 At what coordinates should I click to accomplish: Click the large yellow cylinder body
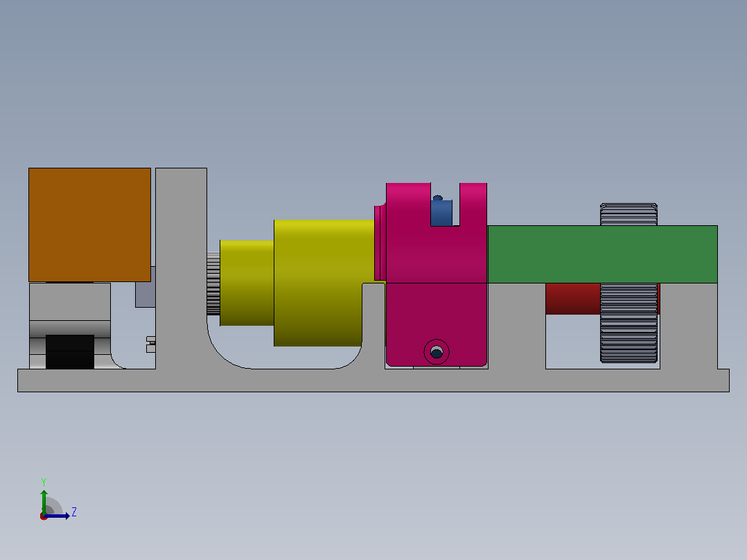[x=324, y=283]
